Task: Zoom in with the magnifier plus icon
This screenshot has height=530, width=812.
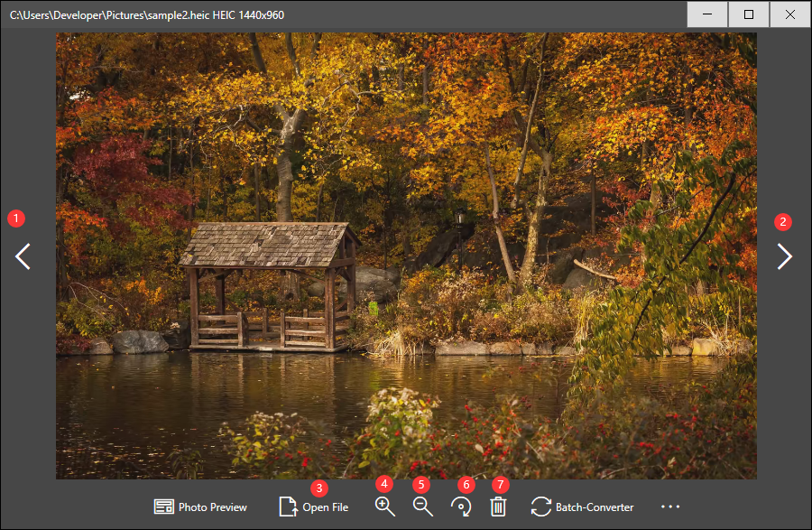Action: click(385, 507)
